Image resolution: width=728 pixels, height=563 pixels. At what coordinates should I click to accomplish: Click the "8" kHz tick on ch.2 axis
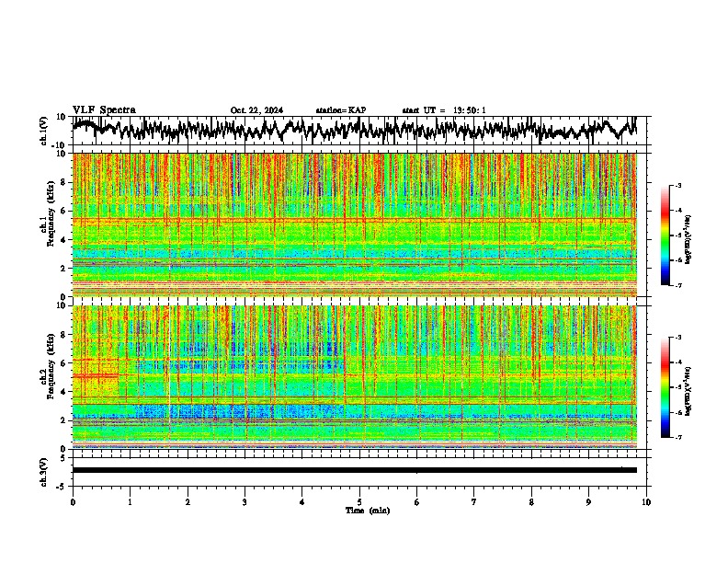[63, 335]
